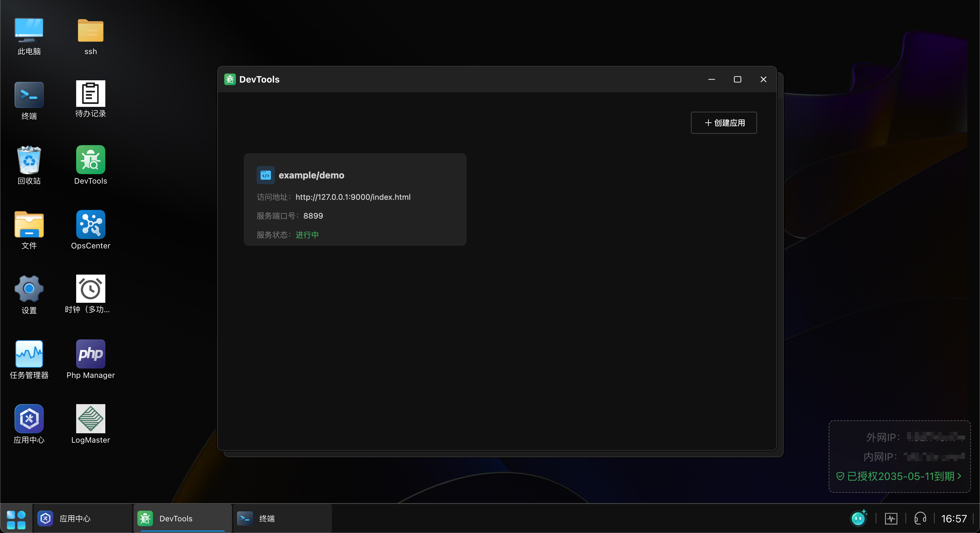
Task: Click the 服务状态 label
Action: click(274, 235)
